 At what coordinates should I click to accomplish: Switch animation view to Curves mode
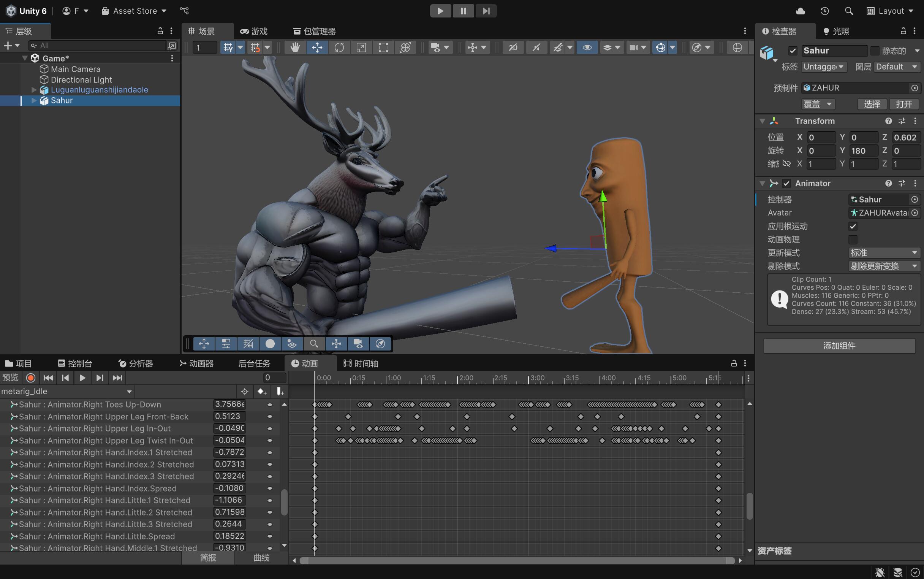pos(261,558)
